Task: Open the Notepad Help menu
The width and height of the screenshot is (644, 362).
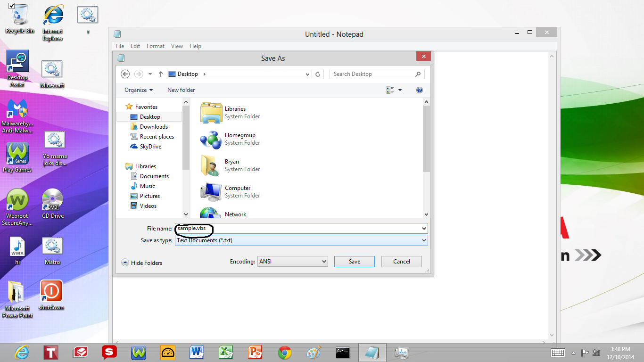Action: coord(195,46)
